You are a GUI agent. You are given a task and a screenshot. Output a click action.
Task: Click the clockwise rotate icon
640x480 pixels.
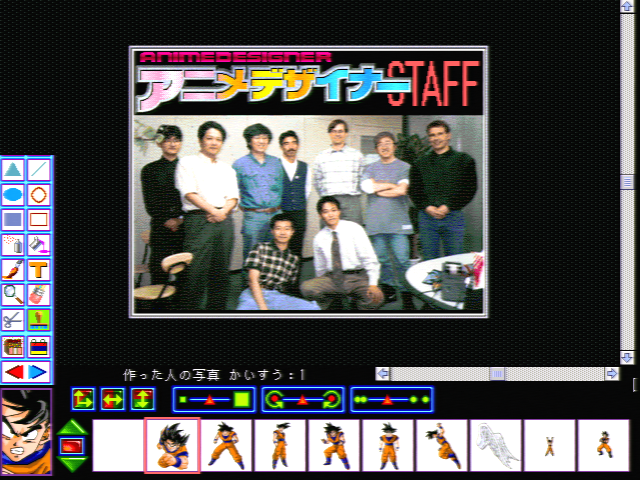(331, 400)
